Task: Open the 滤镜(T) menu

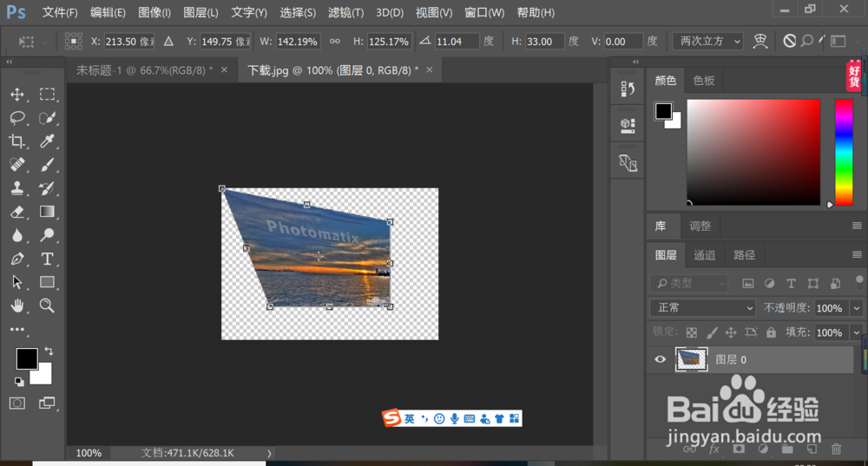Action: 346,13
